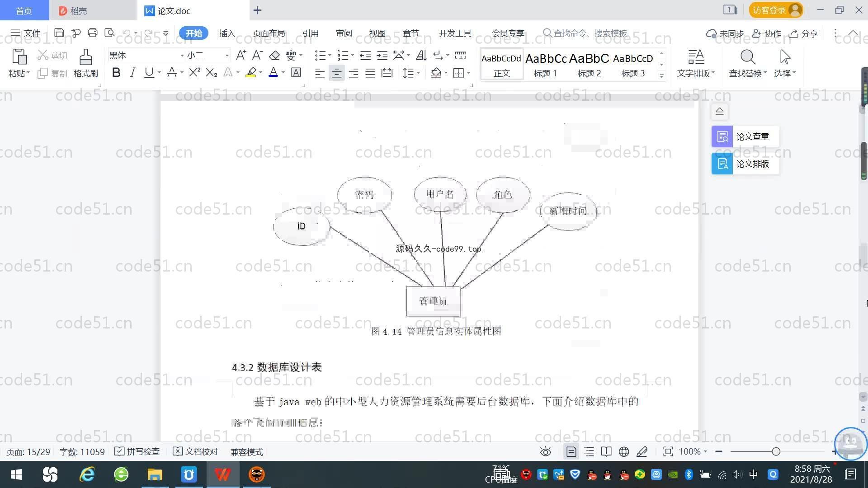Click the 论文排版 button

pyautogui.click(x=745, y=164)
